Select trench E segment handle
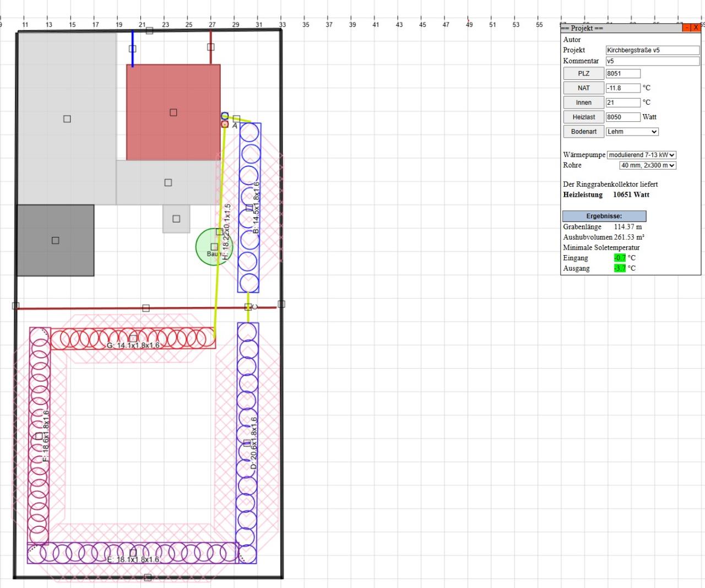The width and height of the screenshot is (705, 588). (x=133, y=553)
